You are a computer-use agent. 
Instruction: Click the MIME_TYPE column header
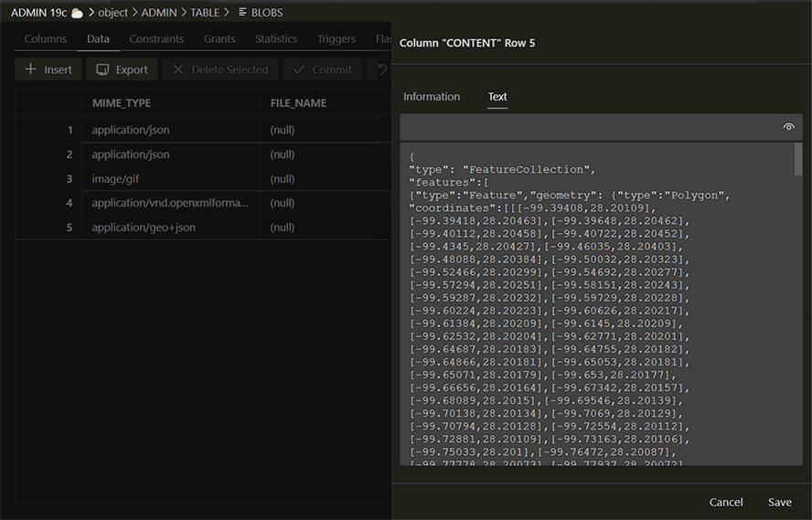122,103
